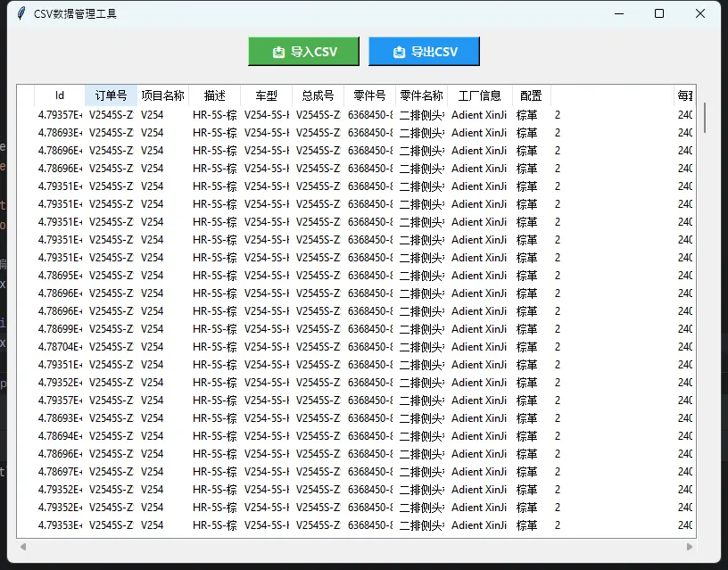Export data with the 导出CSV button
728x570 pixels.
point(424,52)
